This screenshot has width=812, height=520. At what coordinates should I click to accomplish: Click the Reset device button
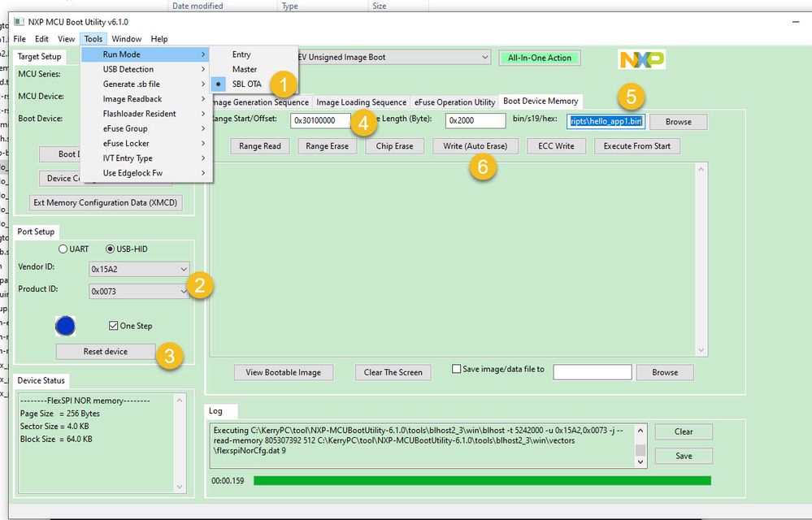pos(106,352)
